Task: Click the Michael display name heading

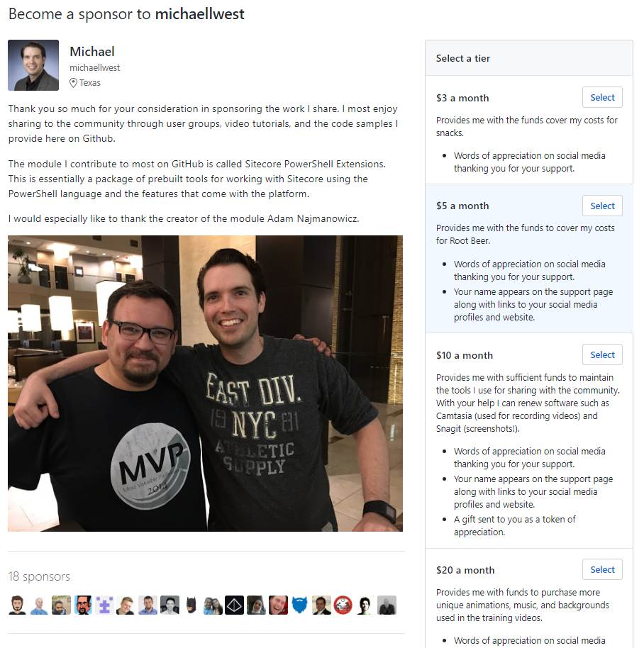Action: [92, 52]
